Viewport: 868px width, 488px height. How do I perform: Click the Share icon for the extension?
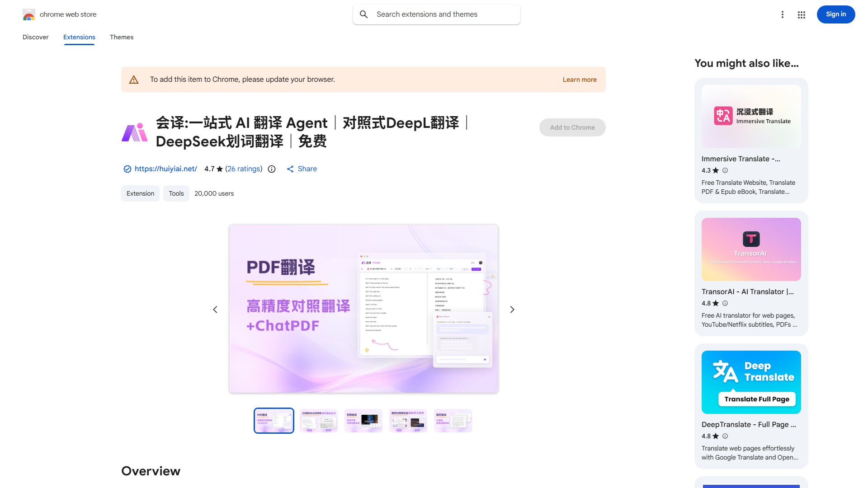point(290,169)
